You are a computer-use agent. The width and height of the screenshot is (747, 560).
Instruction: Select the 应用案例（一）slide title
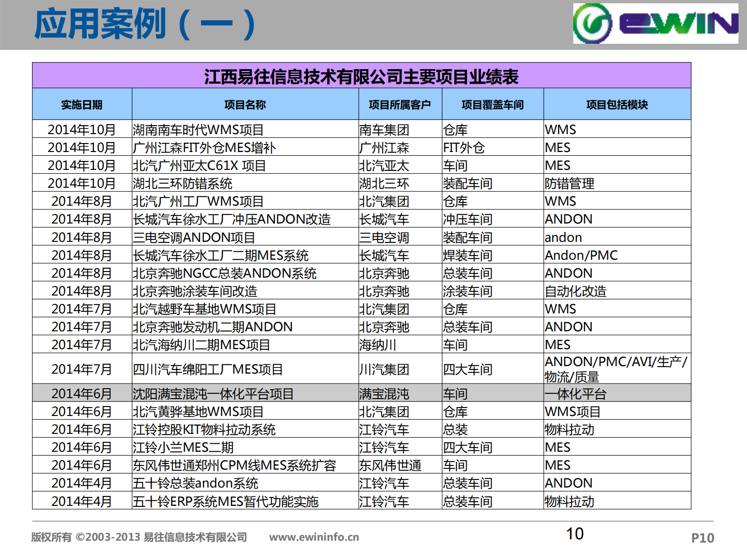145,24
